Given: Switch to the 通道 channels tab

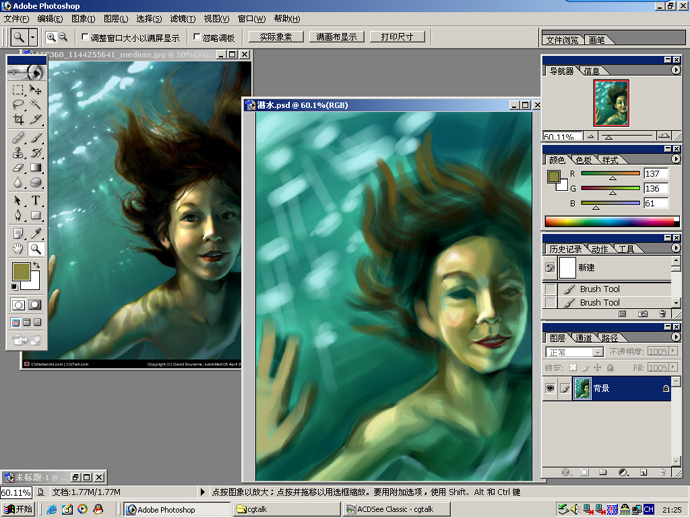Looking at the screenshot, I should [x=584, y=338].
